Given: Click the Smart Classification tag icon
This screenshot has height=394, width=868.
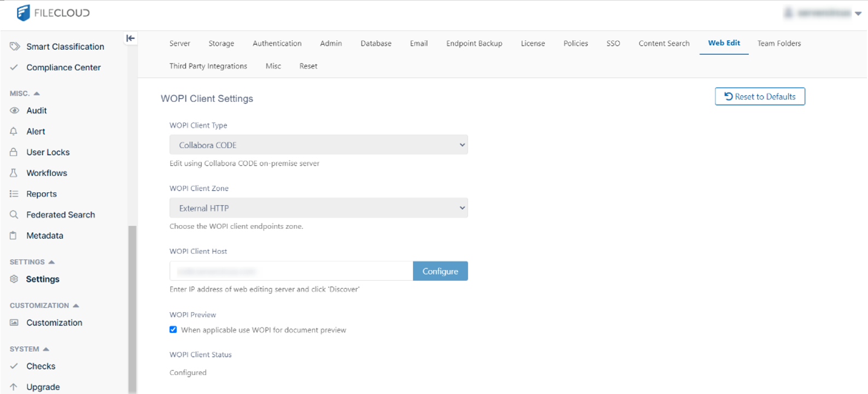Looking at the screenshot, I should 15,46.
